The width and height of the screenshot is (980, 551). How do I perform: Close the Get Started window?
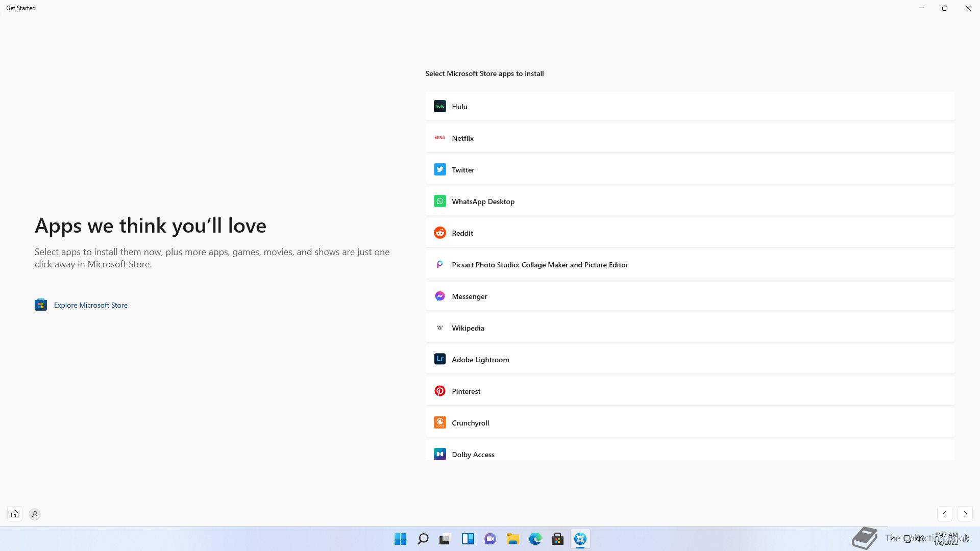pos(968,8)
